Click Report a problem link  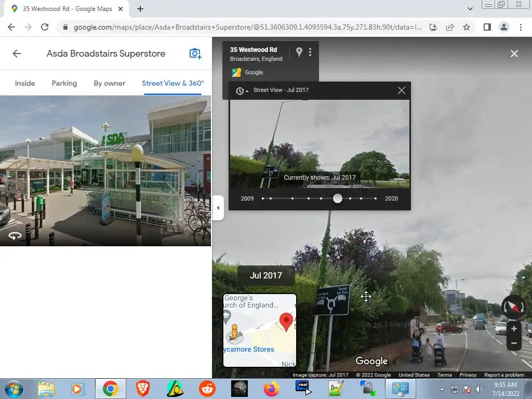click(x=504, y=375)
